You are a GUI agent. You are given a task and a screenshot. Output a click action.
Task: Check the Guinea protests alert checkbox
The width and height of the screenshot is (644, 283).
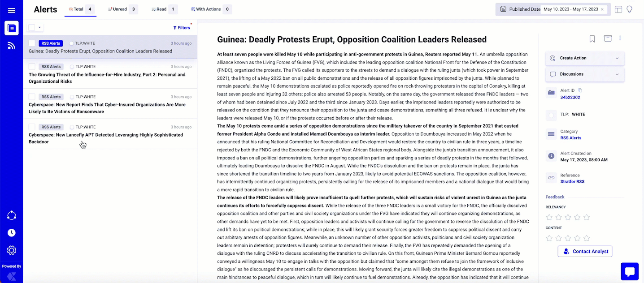(x=32, y=43)
